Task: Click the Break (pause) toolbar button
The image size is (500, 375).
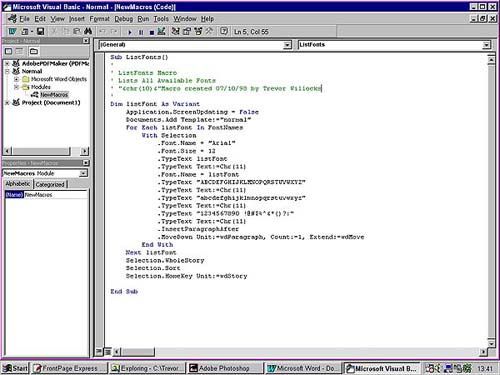Action: point(141,32)
